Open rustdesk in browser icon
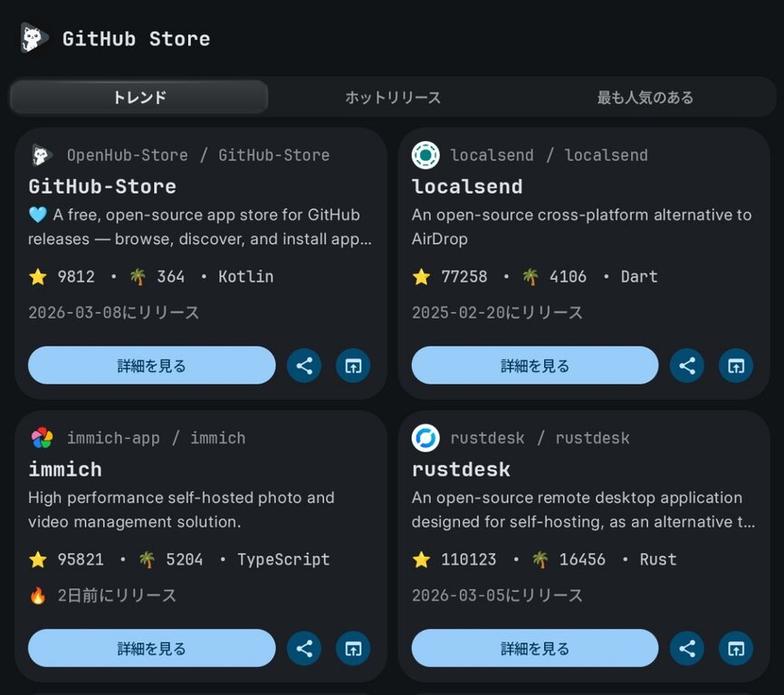784x695 pixels. coord(735,648)
